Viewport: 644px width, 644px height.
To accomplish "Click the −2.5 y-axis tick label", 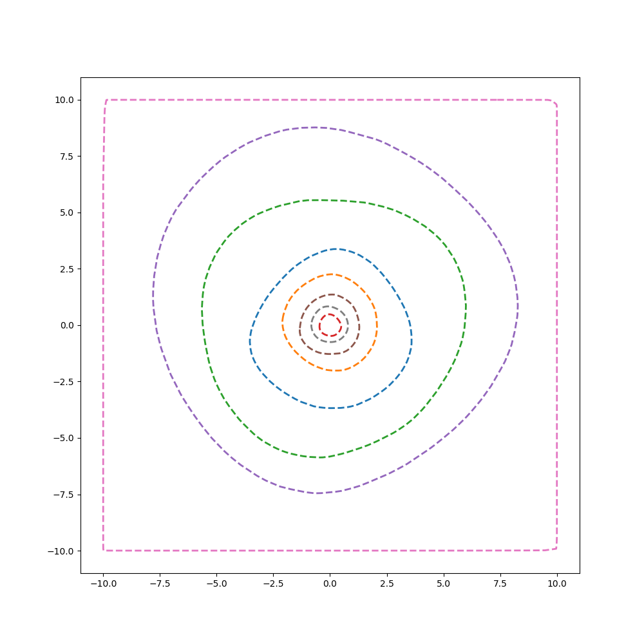I will pos(64,382).
